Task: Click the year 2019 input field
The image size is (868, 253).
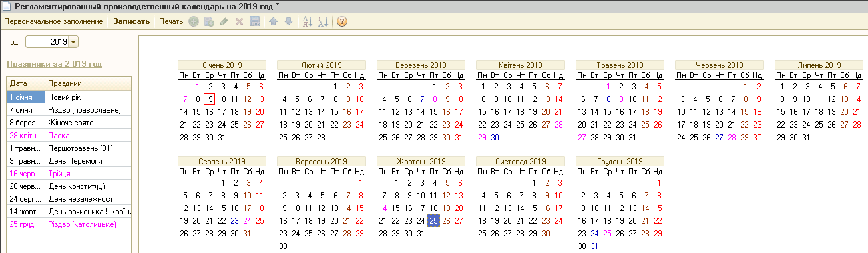Action: pos(47,42)
